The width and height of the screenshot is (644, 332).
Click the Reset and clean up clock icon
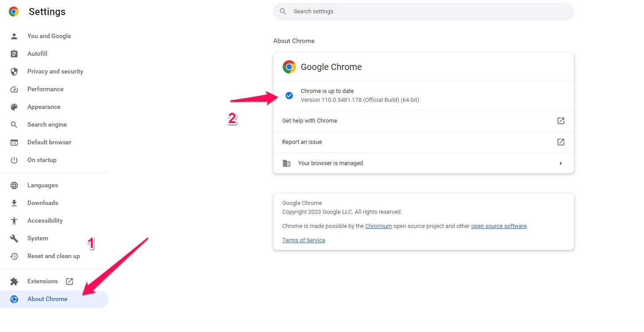click(14, 256)
